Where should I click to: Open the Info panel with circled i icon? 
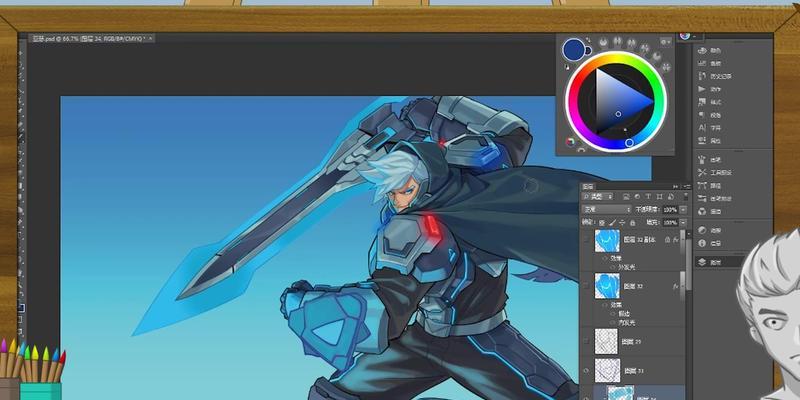702,243
